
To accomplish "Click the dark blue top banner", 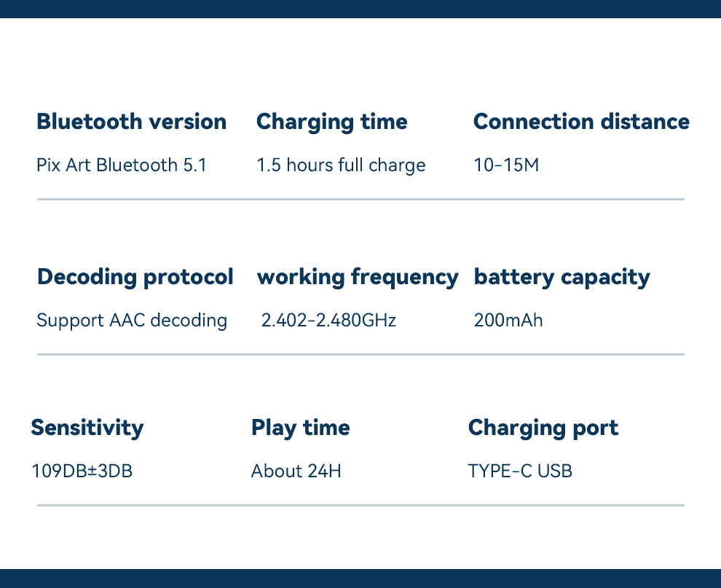I will click(360, 9).
